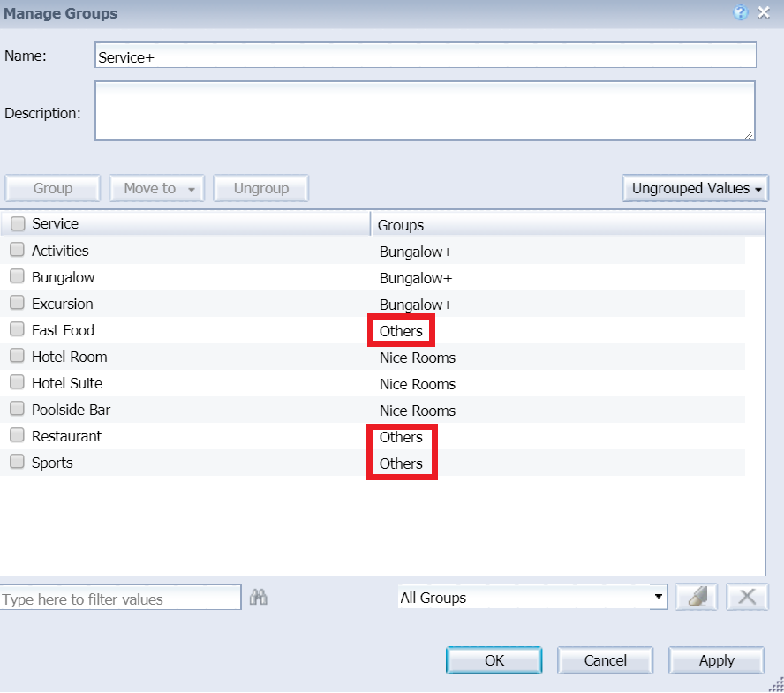The width and height of the screenshot is (784, 693).
Task: Click the Apply button
Action: (x=716, y=660)
